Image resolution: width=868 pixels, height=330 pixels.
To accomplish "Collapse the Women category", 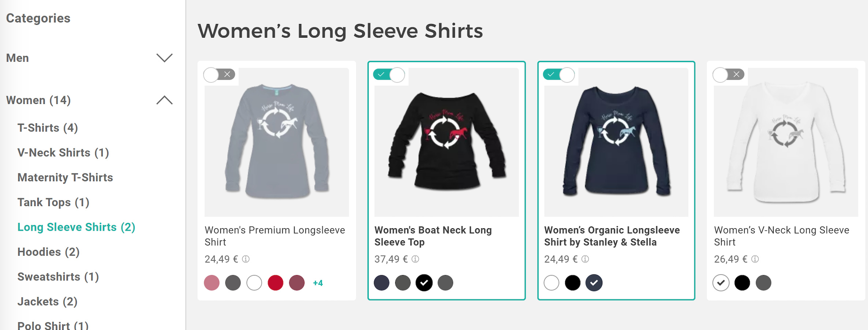I will coord(164,100).
